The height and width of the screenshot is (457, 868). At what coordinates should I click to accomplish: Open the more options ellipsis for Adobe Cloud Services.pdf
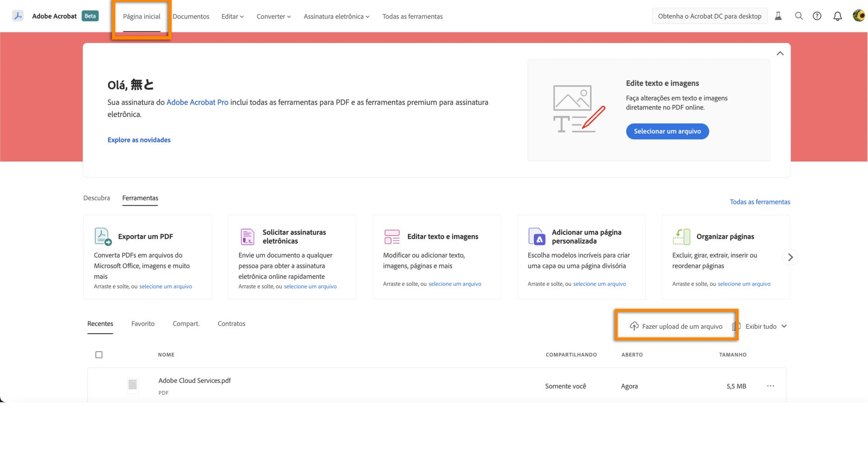coord(770,386)
